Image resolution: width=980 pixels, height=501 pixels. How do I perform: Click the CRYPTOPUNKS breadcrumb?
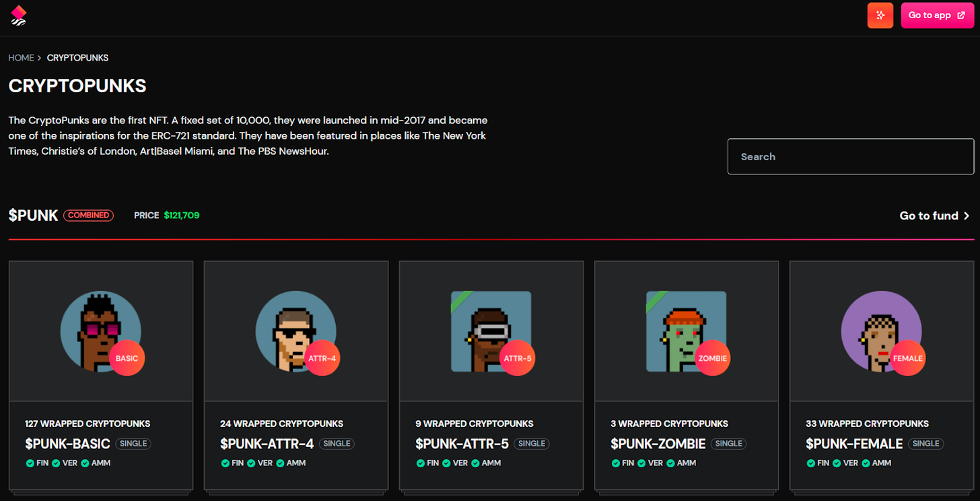(x=77, y=58)
